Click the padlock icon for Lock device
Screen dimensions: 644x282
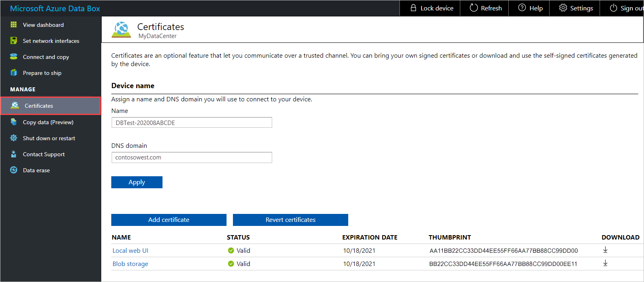click(413, 8)
